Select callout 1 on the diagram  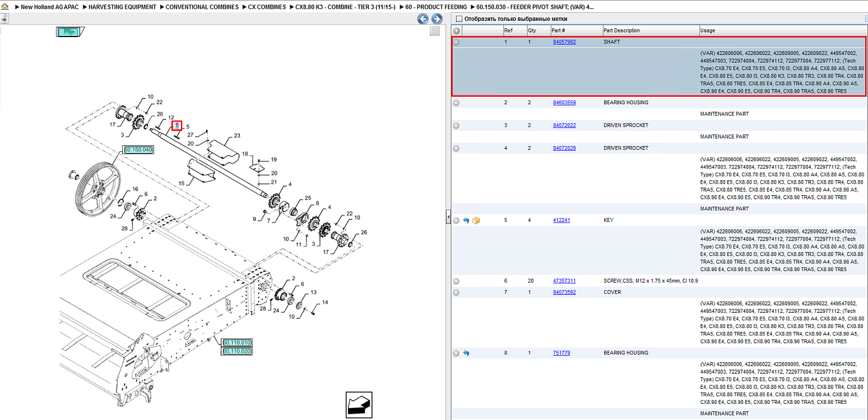(176, 125)
